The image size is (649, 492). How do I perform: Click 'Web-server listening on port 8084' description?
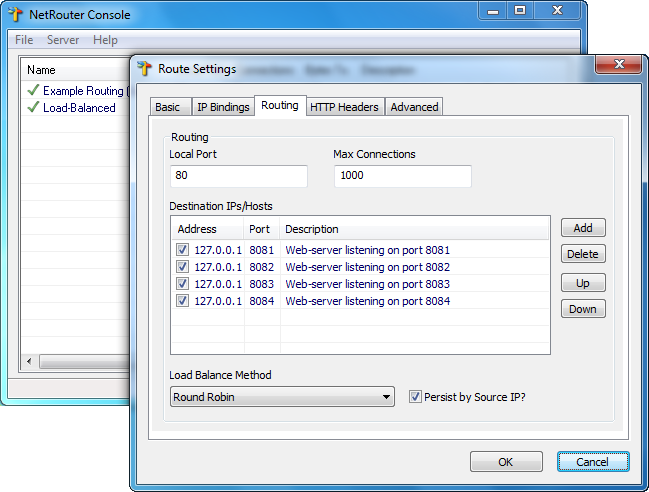pos(368,301)
